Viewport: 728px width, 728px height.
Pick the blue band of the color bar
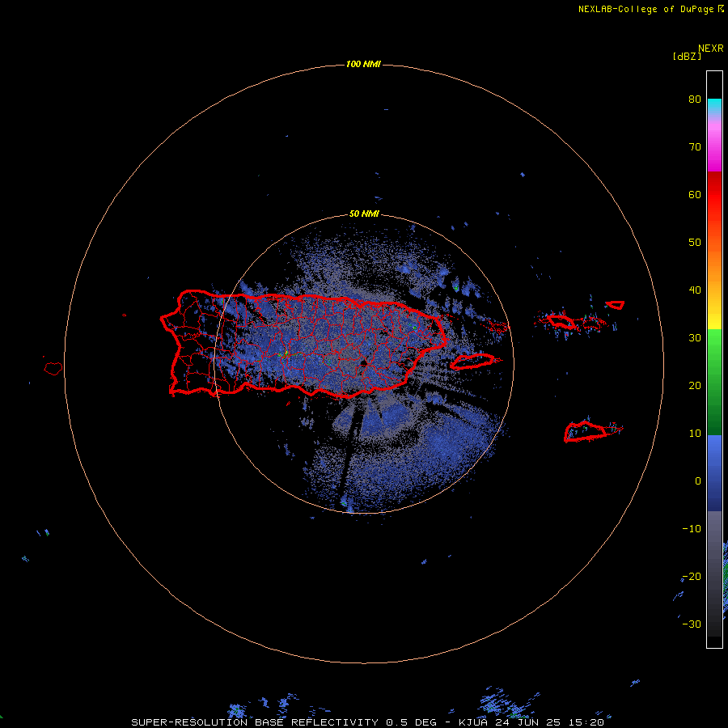coord(714,472)
